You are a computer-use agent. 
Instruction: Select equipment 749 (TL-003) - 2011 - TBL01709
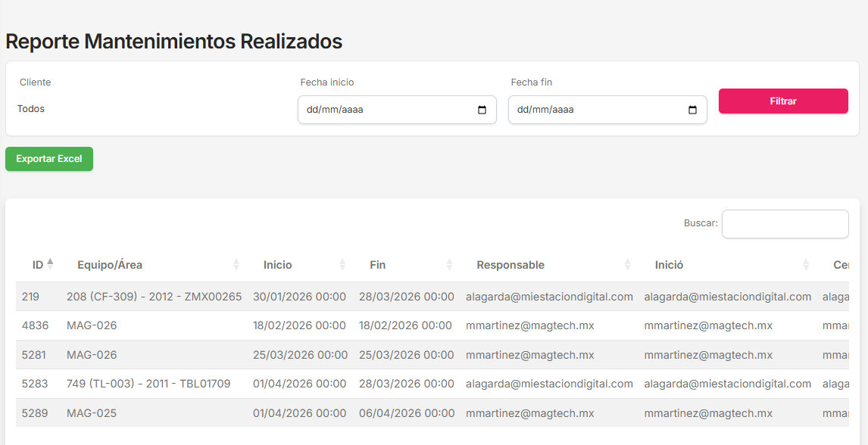[x=148, y=384]
